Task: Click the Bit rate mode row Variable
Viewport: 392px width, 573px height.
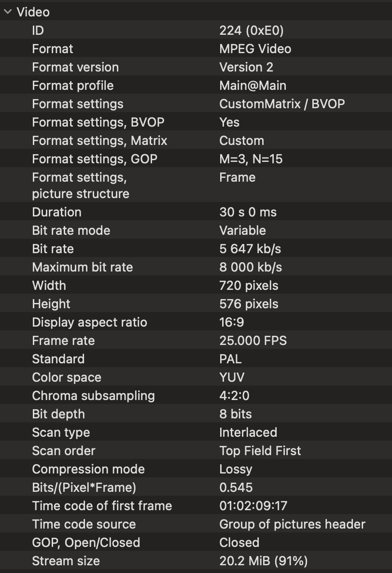Action: coord(193,230)
